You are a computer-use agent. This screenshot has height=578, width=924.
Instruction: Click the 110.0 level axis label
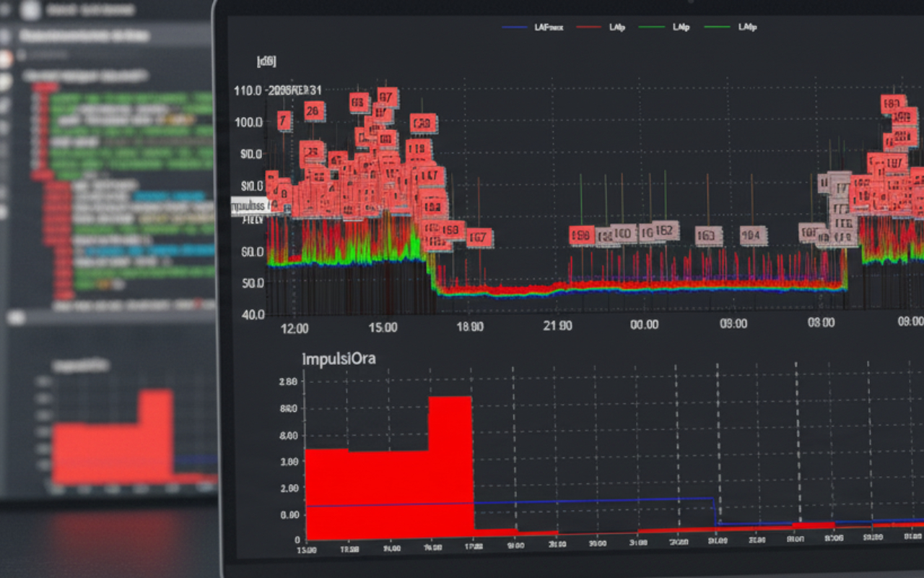[249, 91]
